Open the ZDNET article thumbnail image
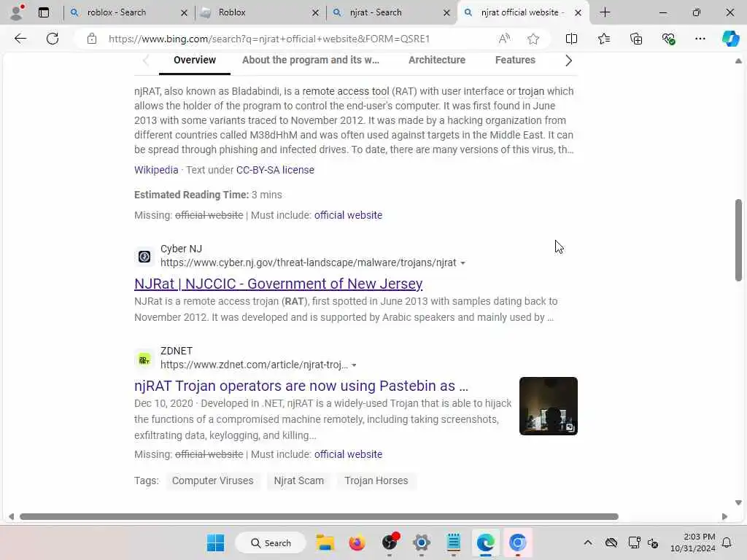The height and width of the screenshot is (560, 747). pyautogui.click(x=549, y=406)
